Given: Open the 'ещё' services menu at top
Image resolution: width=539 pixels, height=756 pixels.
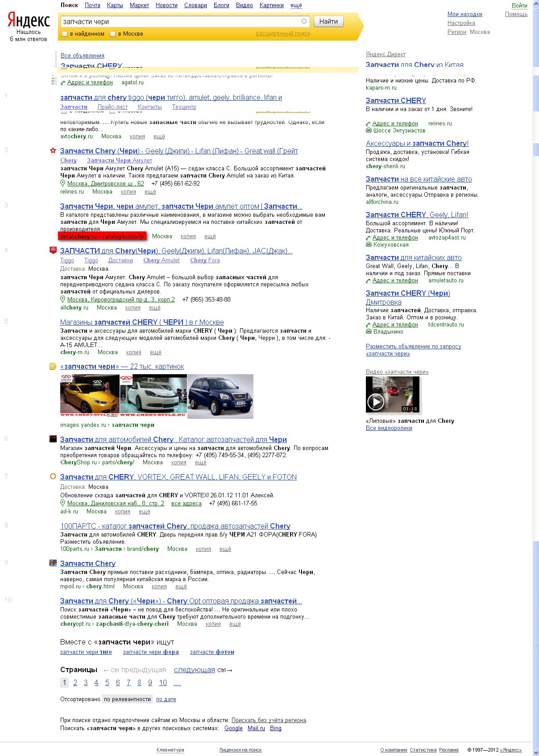Looking at the screenshot, I should pyautogui.click(x=296, y=5).
